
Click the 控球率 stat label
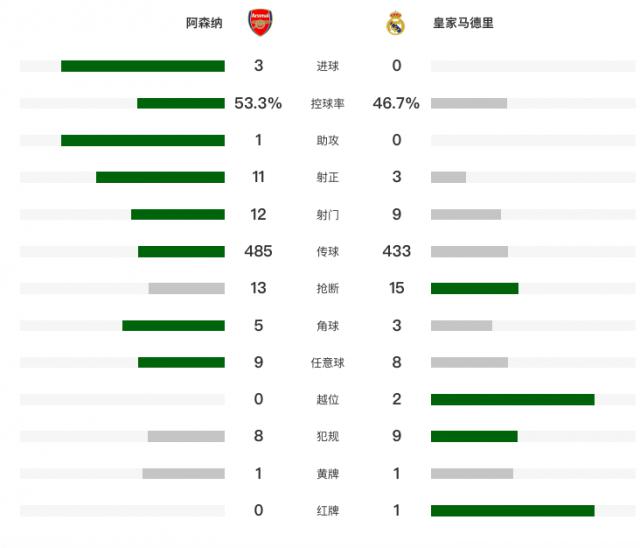pyautogui.click(x=327, y=103)
